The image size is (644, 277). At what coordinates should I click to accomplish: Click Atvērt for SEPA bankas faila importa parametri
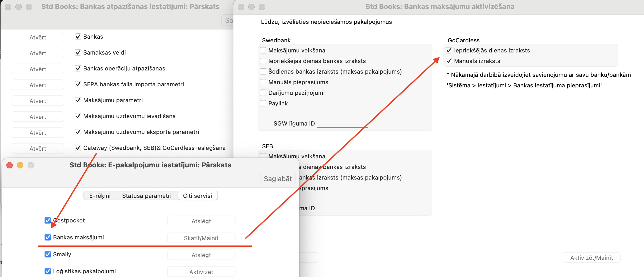(38, 85)
